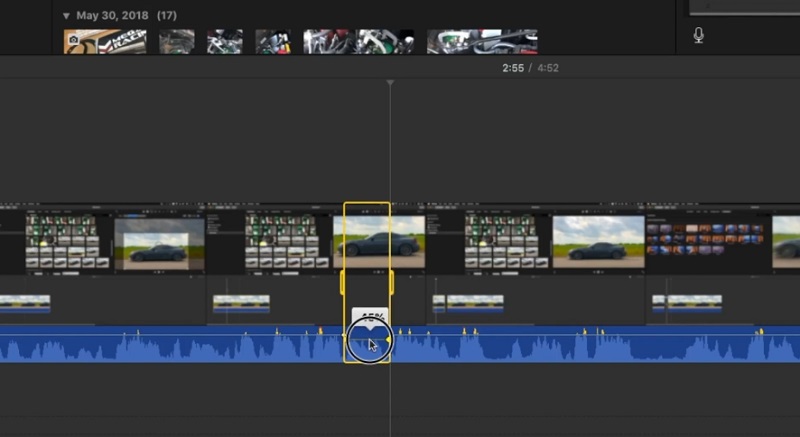Image resolution: width=800 pixels, height=437 pixels.
Task: Click the camera badge on Mega Racing photo
Action: tap(73, 39)
